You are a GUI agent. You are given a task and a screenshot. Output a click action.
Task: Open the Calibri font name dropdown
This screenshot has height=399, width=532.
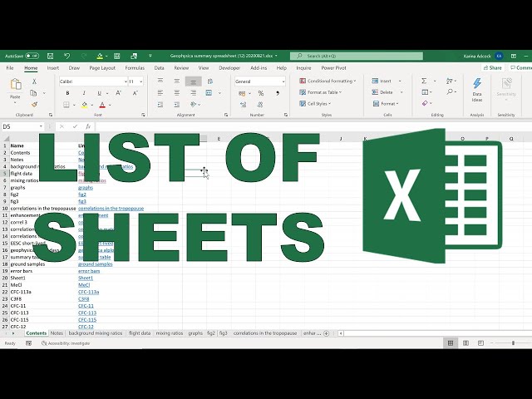pos(126,81)
